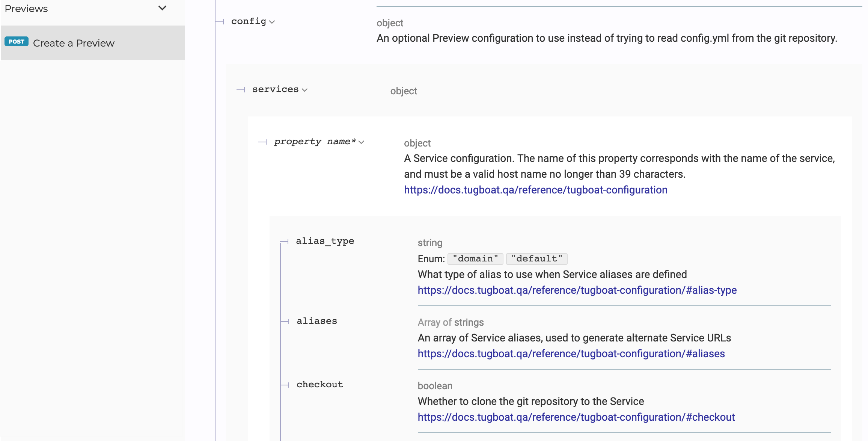
Task: Click the POST method badge
Action: click(x=17, y=42)
